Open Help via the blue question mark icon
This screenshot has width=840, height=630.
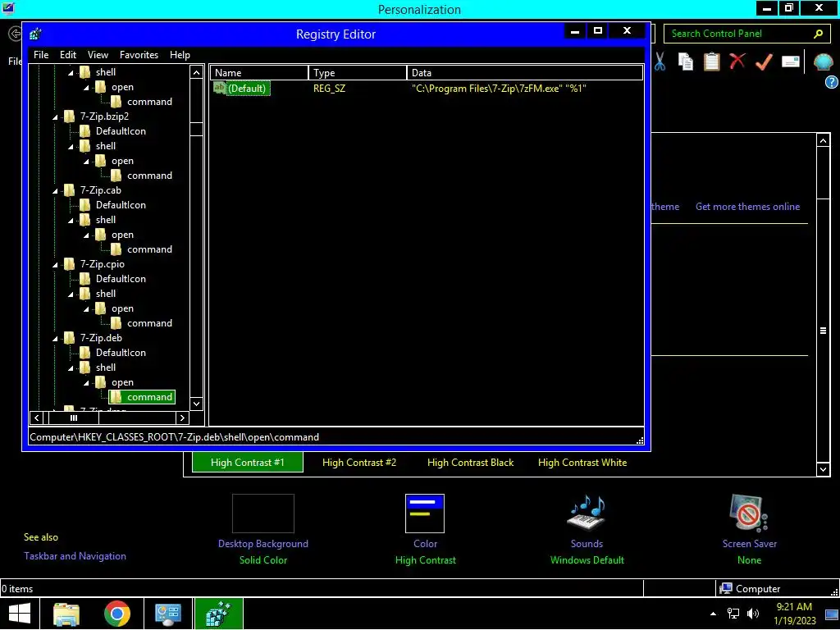click(x=832, y=82)
